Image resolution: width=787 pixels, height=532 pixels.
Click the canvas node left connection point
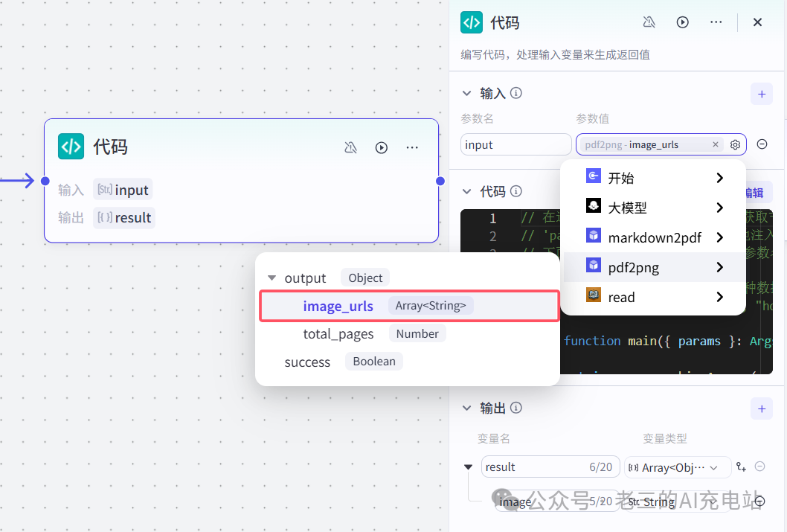click(x=45, y=181)
